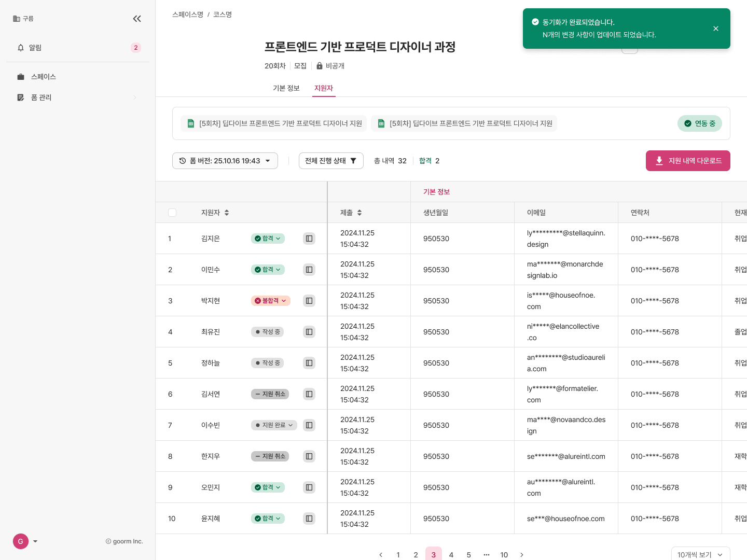Screen dimensions: 747x560
Task: Dismiss the 동기화 완료 notification toast
Action: [716, 29]
